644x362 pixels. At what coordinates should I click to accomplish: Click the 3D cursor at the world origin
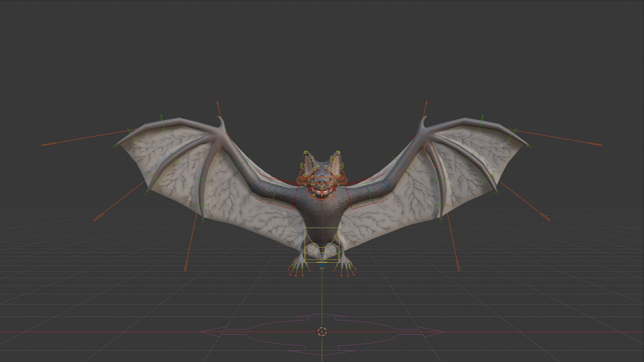coord(322,332)
